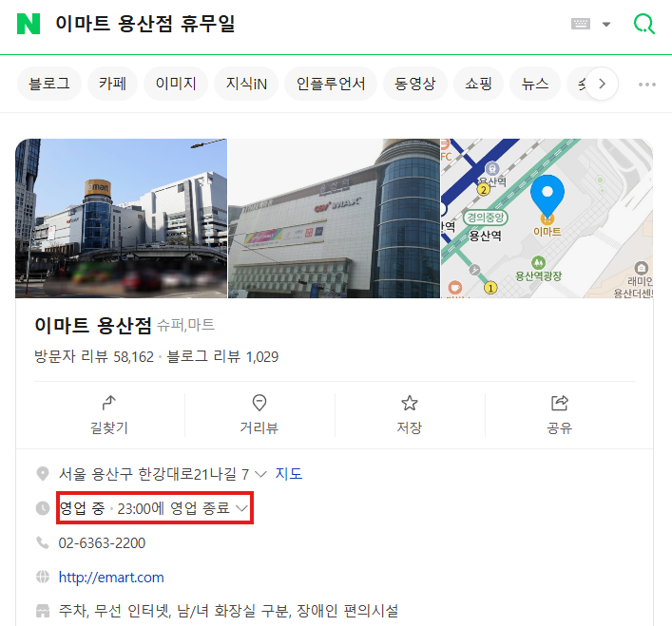
Task: Select the 동영상 tab
Action: (414, 84)
